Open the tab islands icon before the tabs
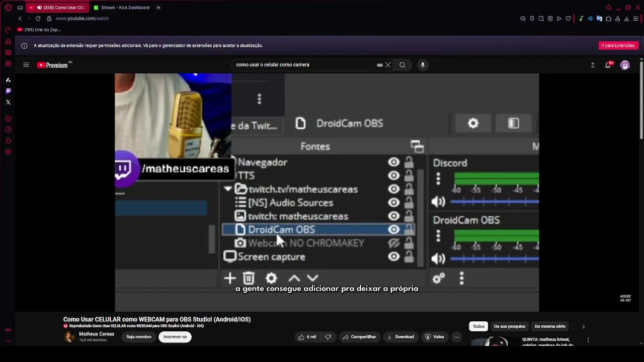This screenshot has width=644, height=362. (x=20, y=8)
